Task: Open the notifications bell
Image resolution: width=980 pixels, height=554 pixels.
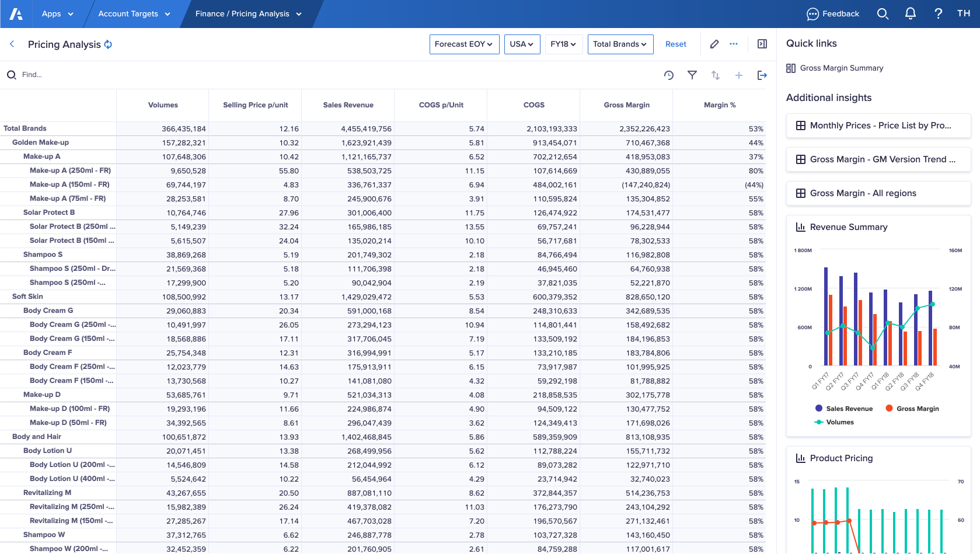Action: 910,14
